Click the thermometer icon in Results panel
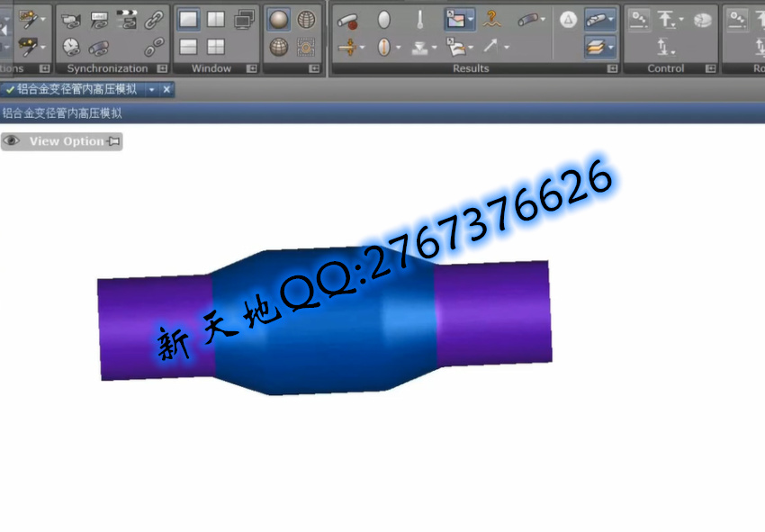Image resolution: width=765 pixels, height=532 pixels. [419, 19]
